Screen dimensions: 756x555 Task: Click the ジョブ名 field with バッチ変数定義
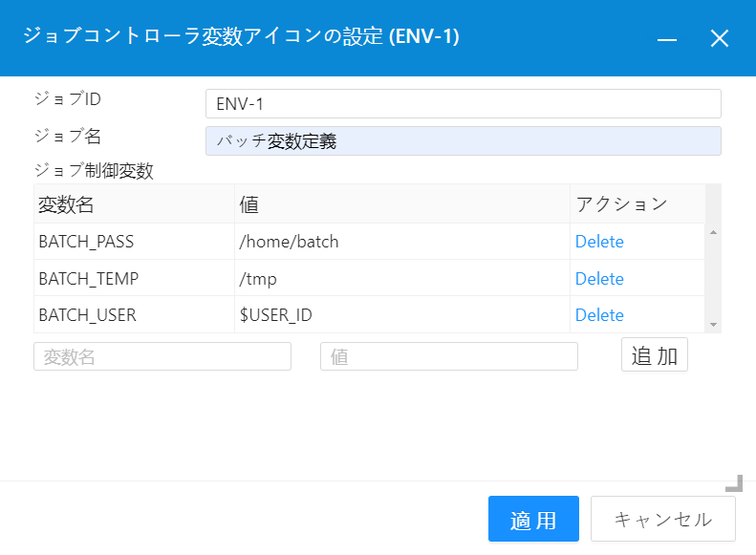pos(463,141)
